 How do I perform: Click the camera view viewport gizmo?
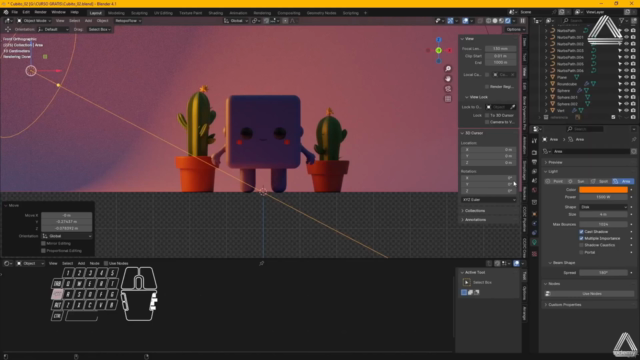click(x=448, y=89)
